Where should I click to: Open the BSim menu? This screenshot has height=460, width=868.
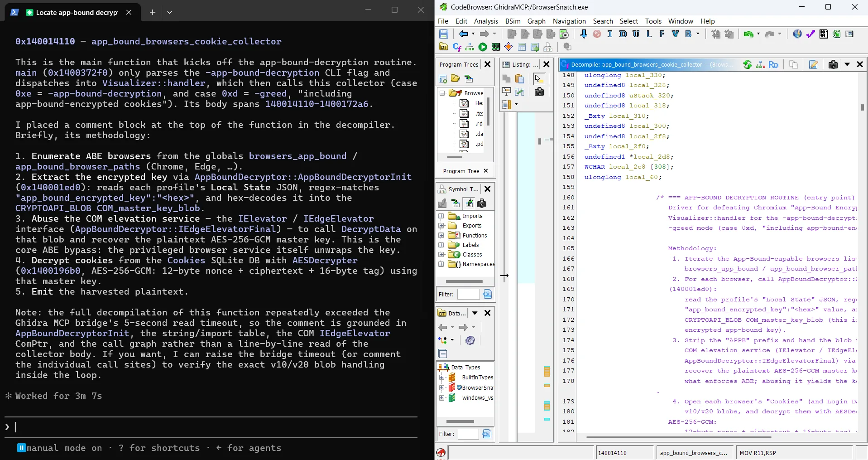tap(513, 21)
